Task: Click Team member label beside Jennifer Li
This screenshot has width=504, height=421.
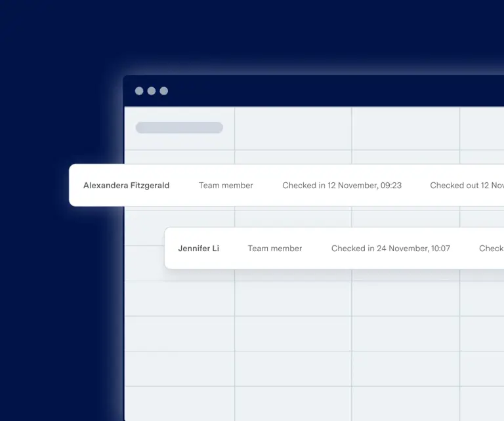Action: [275, 249]
